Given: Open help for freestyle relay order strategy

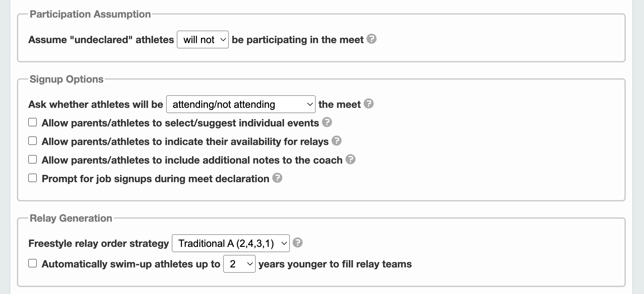Looking at the screenshot, I should 297,243.
